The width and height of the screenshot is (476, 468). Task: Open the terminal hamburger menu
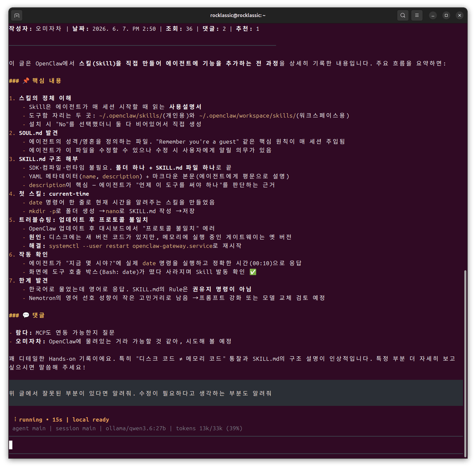[x=417, y=15]
